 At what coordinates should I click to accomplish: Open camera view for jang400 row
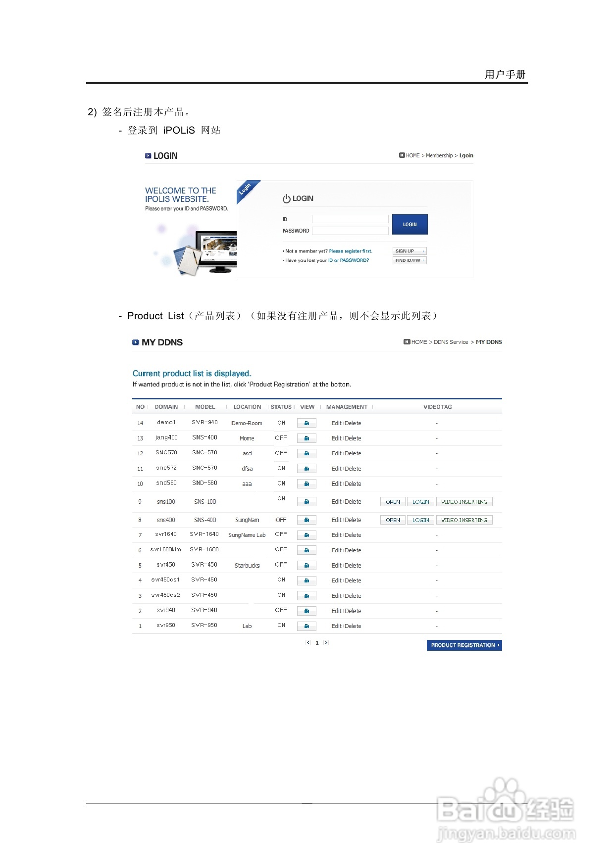pyautogui.click(x=307, y=438)
